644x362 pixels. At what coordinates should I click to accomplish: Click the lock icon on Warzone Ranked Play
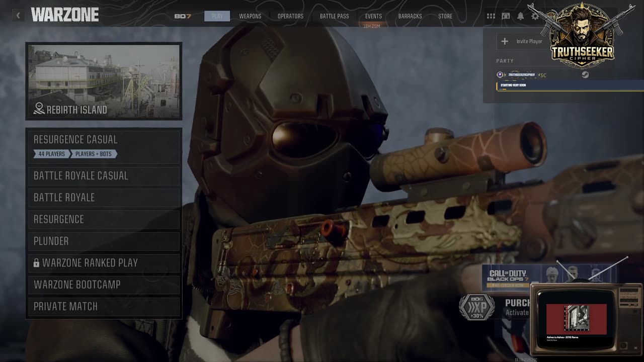click(x=36, y=263)
